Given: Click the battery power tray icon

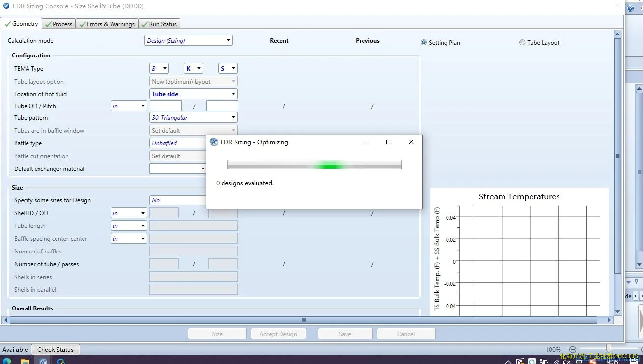Looking at the screenshot, I should (544, 362).
